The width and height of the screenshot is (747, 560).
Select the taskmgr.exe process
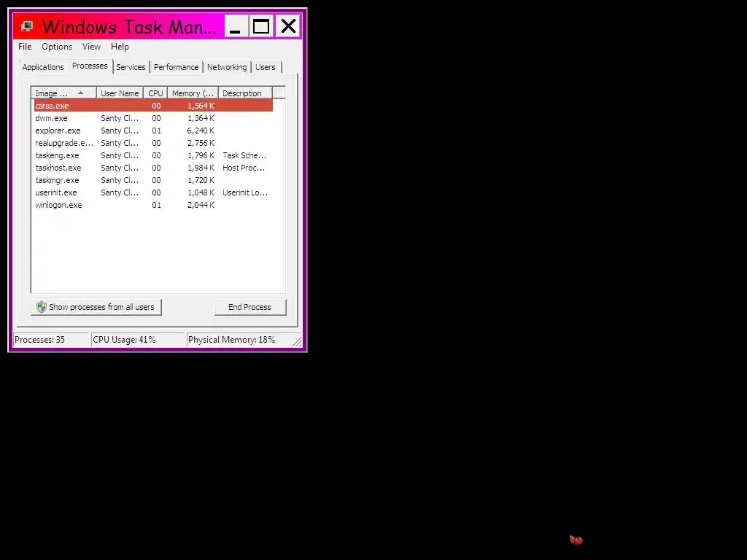click(x=153, y=180)
